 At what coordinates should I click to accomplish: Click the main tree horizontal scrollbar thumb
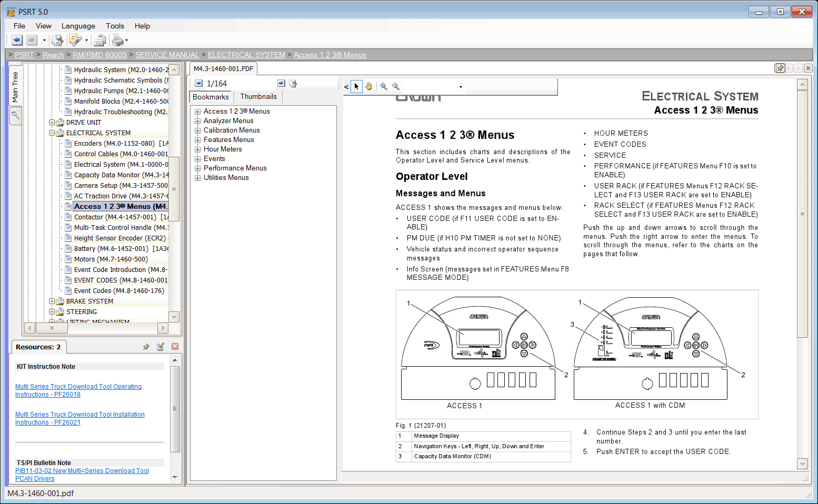coord(52,328)
